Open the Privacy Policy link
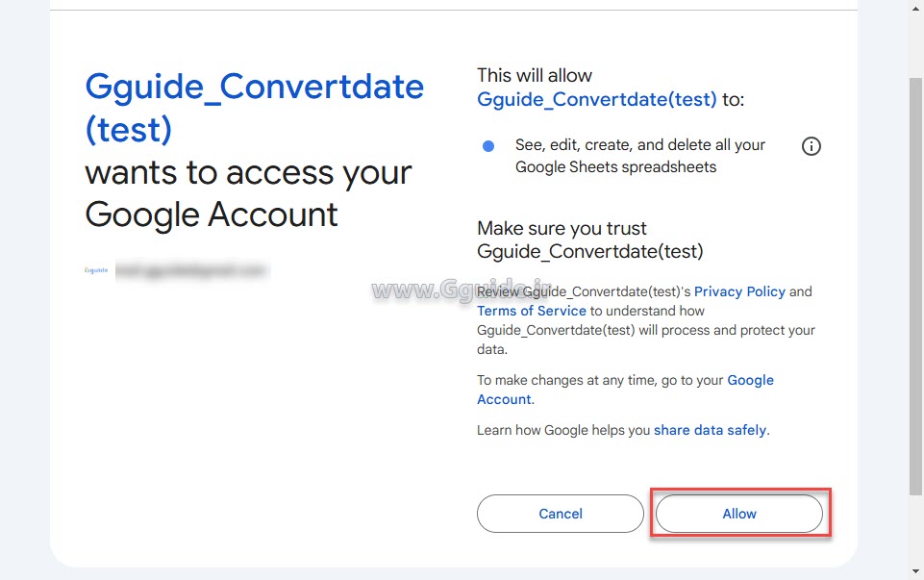The height and width of the screenshot is (580, 924). (739, 291)
